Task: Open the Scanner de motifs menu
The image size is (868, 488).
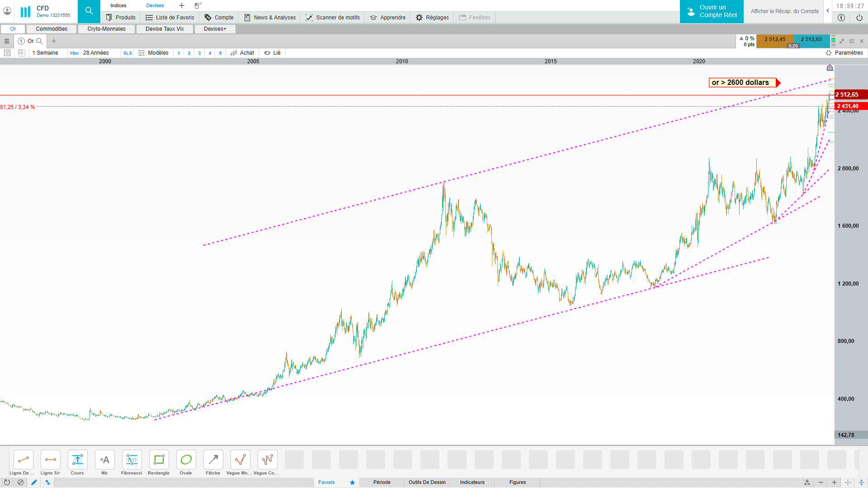Action: [x=333, y=18]
